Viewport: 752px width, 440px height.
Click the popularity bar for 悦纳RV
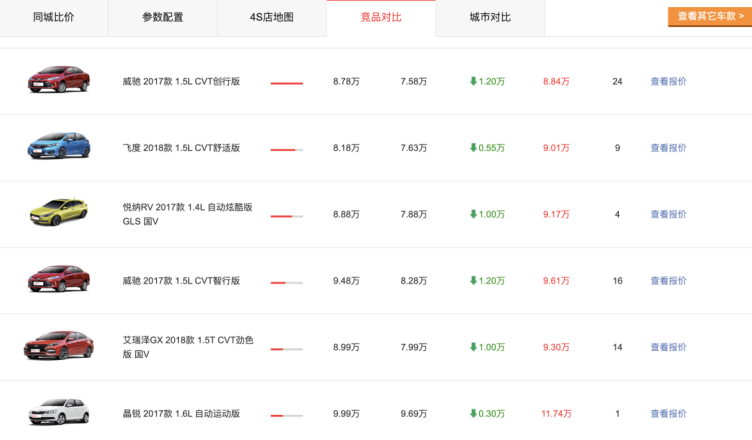coord(287,216)
